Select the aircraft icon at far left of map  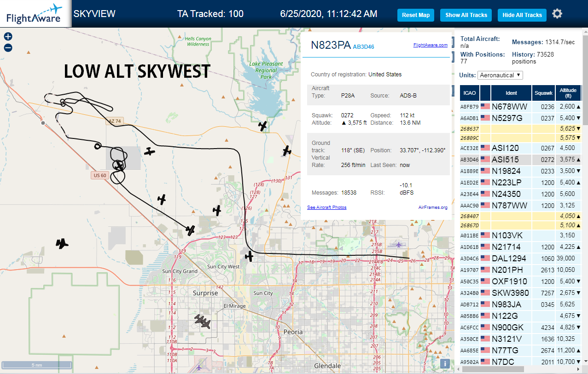62,243
